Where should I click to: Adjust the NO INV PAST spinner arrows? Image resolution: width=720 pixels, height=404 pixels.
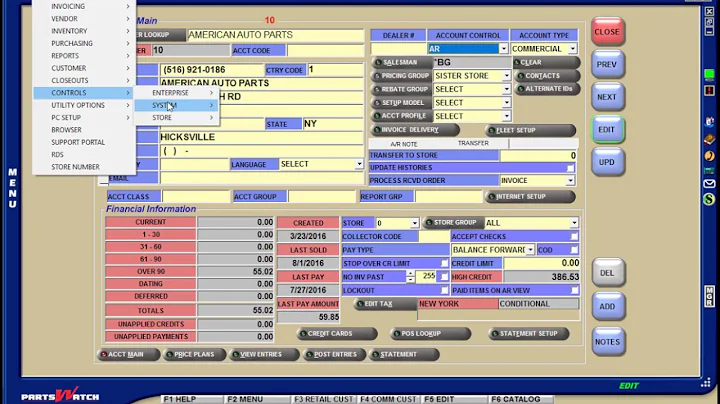coord(410,277)
